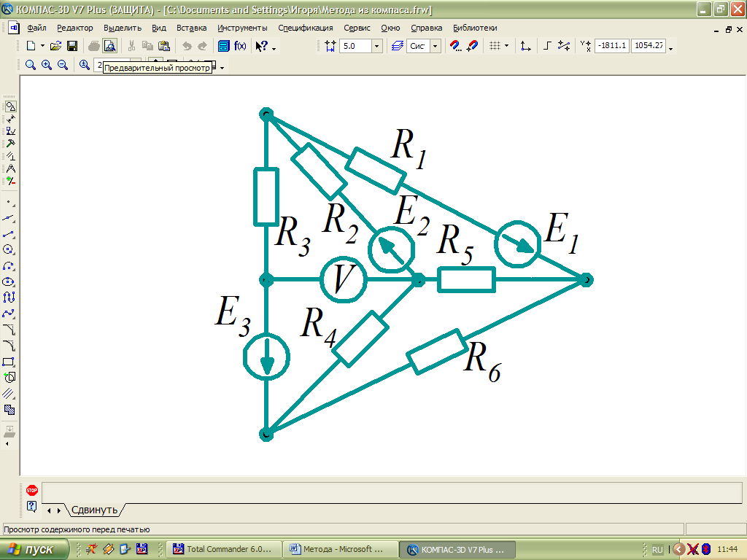Image resolution: width=747 pixels, height=560 pixels.
Task: Switch to Geometry panel icon in left sidebar
Action: (x=10, y=106)
